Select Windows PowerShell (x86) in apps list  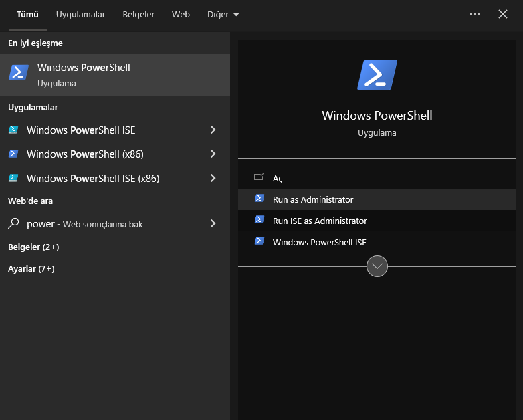point(115,154)
